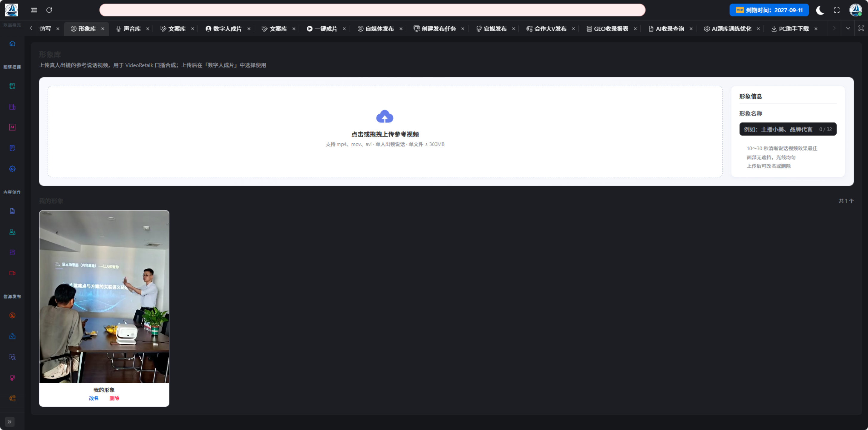Click the VIP 到期时间 badge
The image size is (868, 430).
[x=769, y=10]
